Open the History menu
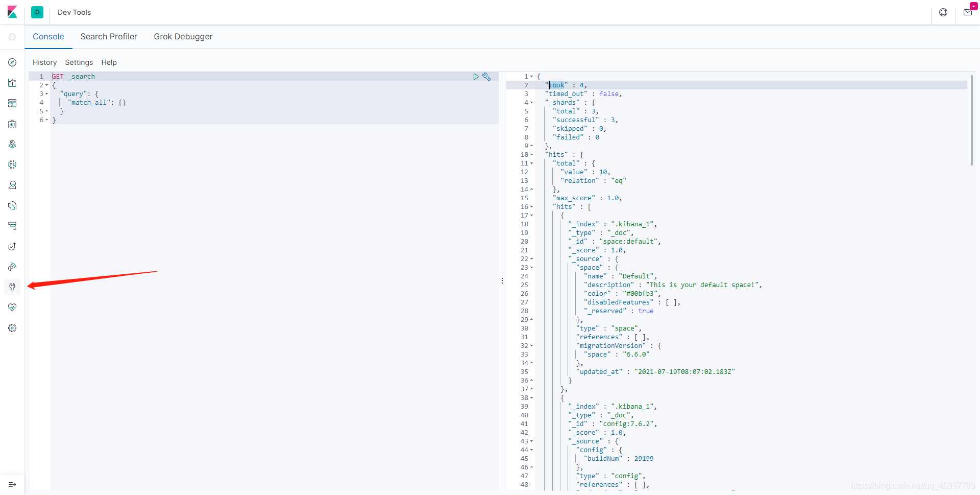This screenshot has width=980, height=495. (45, 62)
